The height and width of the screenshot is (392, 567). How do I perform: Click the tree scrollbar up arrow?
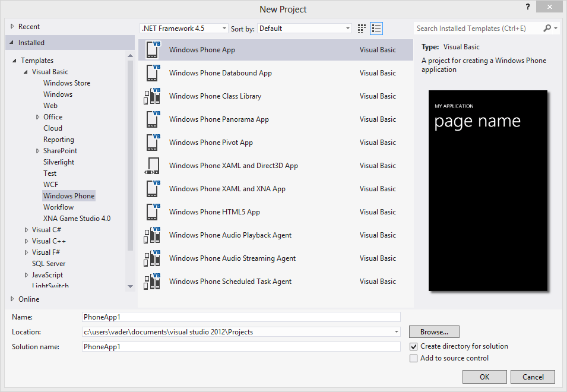pos(130,56)
